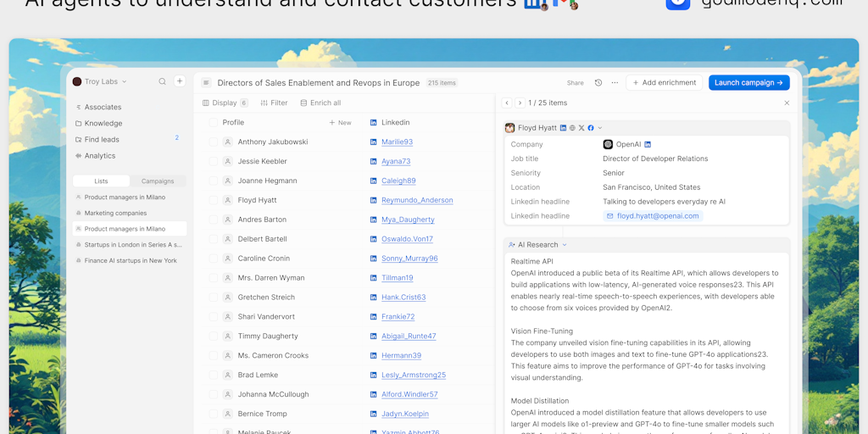This screenshot has height=434, width=868.
Task: Open the Lesly_Armstrong25 LinkedIn link
Action: tap(414, 375)
